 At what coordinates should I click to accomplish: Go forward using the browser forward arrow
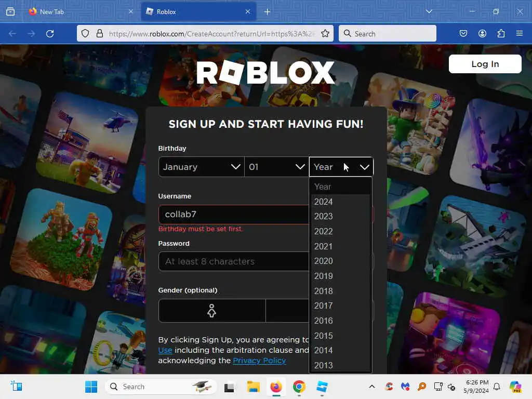click(31, 34)
